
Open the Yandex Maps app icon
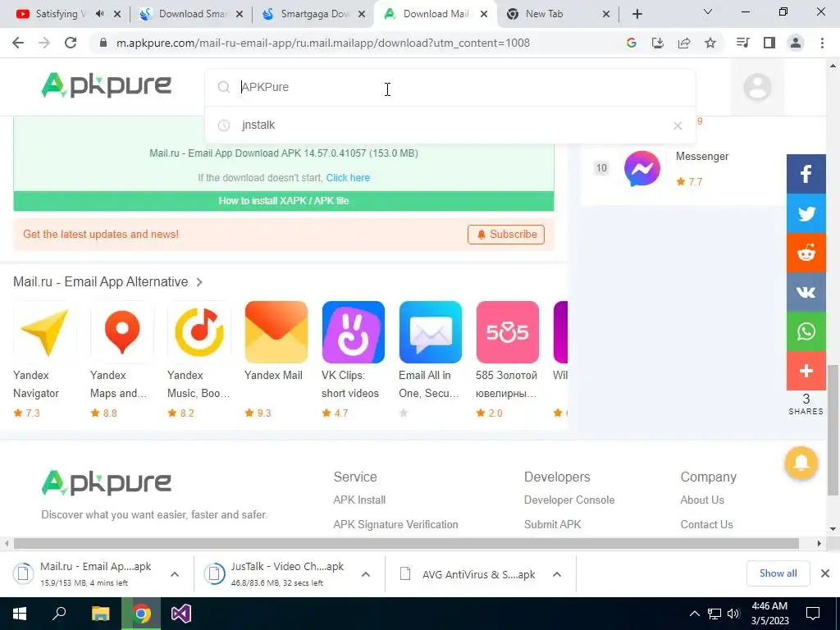[121, 332]
